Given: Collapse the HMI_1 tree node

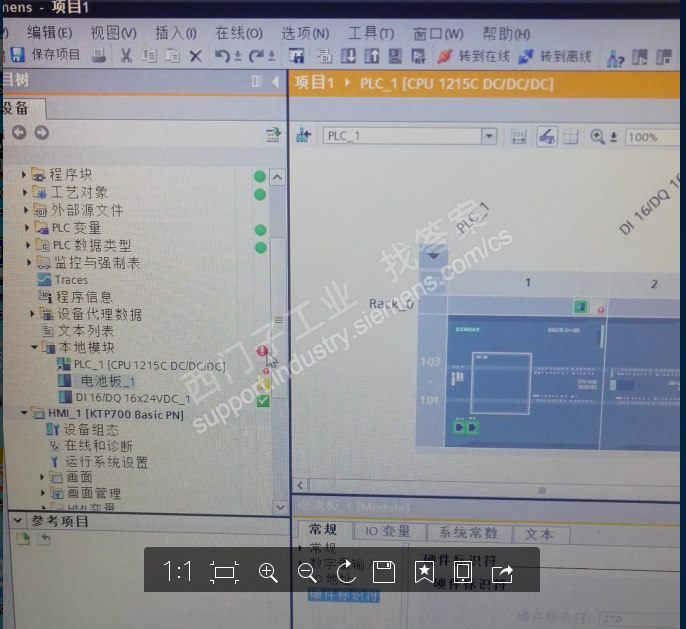Looking at the screenshot, I should point(24,413).
